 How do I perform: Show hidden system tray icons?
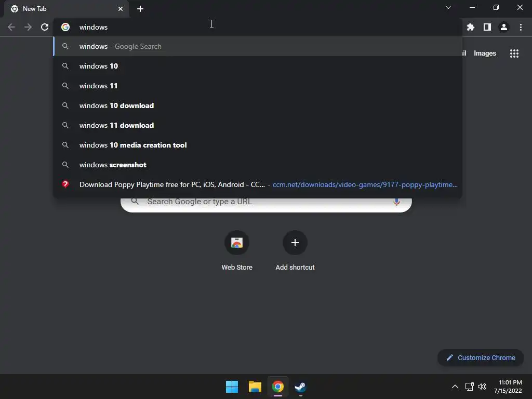tap(455, 387)
